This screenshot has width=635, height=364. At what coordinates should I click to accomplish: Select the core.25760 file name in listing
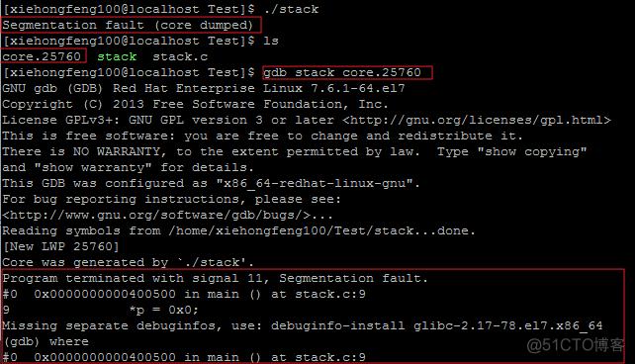pyautogui.click(x=42, y=56)
